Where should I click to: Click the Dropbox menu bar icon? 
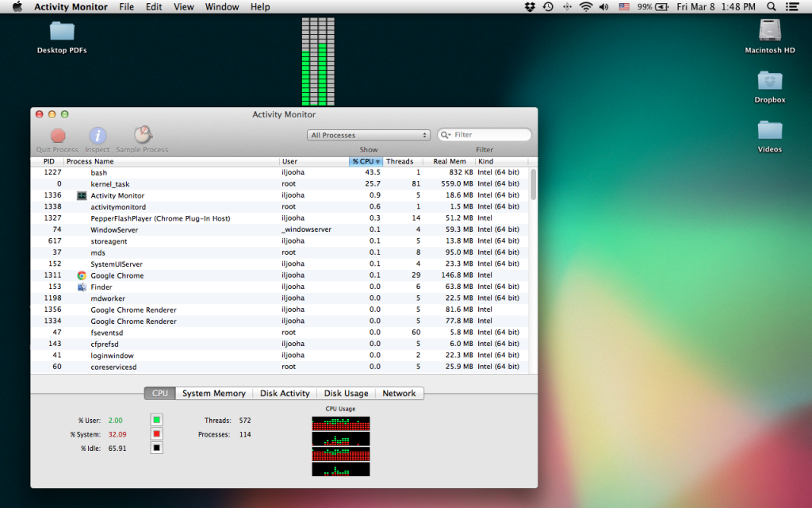[x=529, y=6]
